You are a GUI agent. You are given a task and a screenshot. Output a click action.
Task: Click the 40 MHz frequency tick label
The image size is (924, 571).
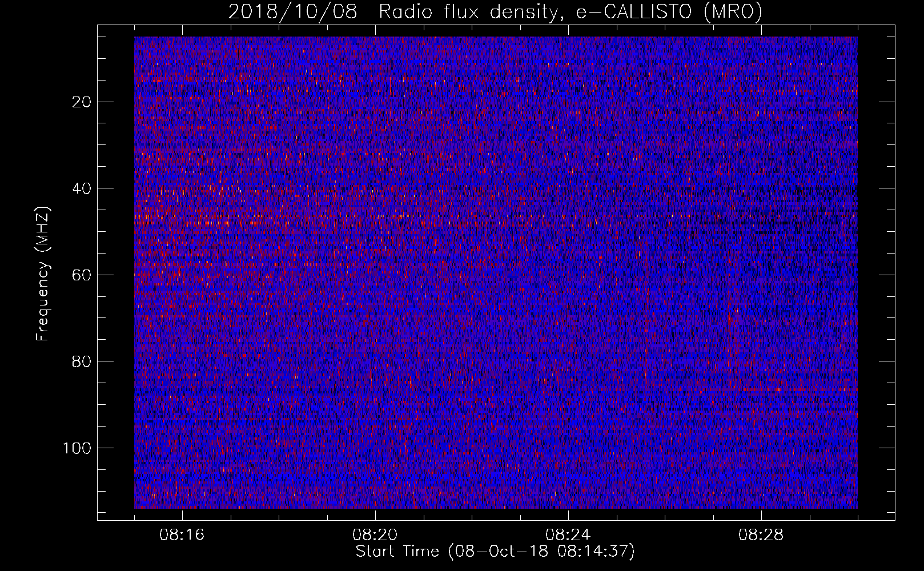(82, 188)
